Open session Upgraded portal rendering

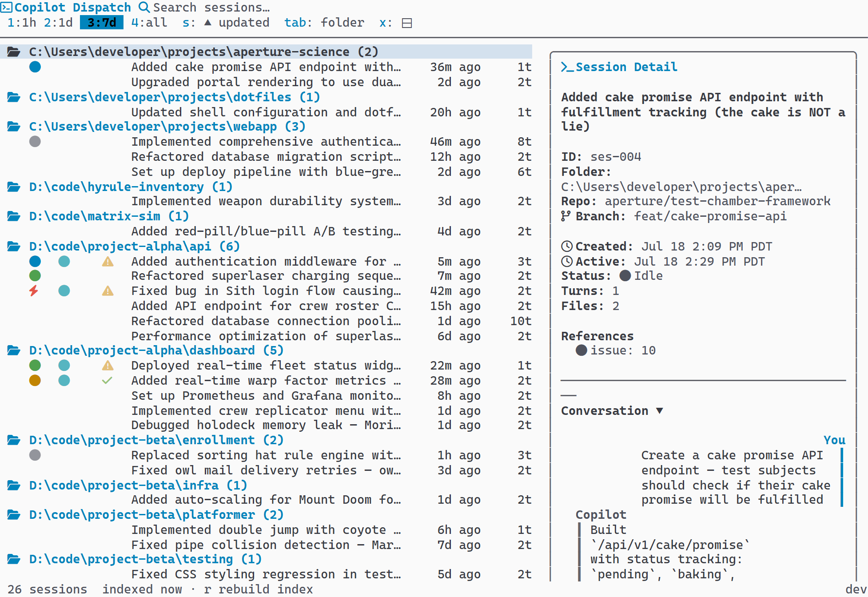point(266,82)
